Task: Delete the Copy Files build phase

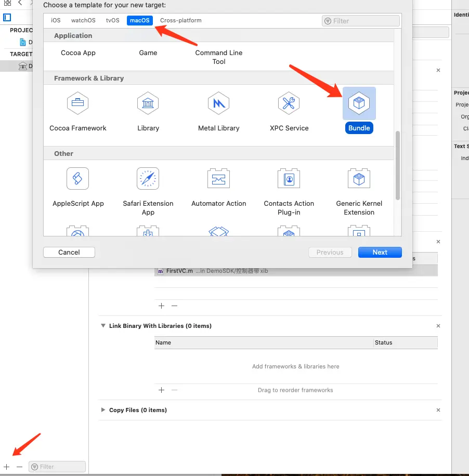Action: tap(438, 410)
